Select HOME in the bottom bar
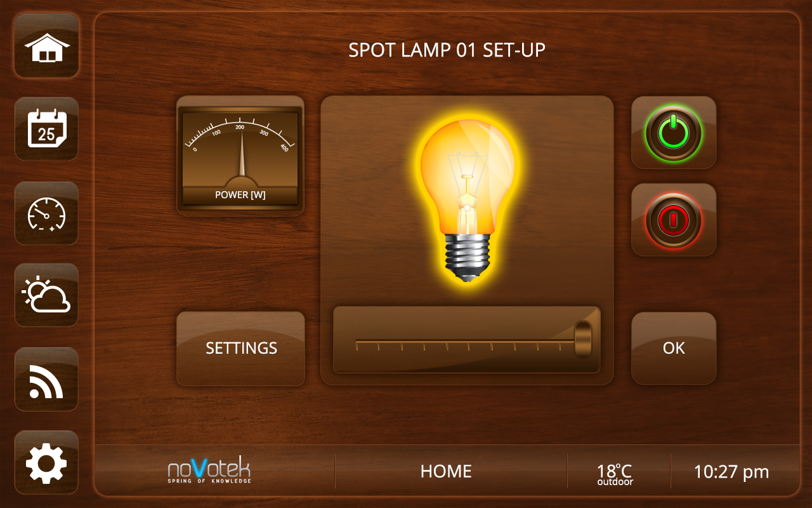 [x=446, y=471]
